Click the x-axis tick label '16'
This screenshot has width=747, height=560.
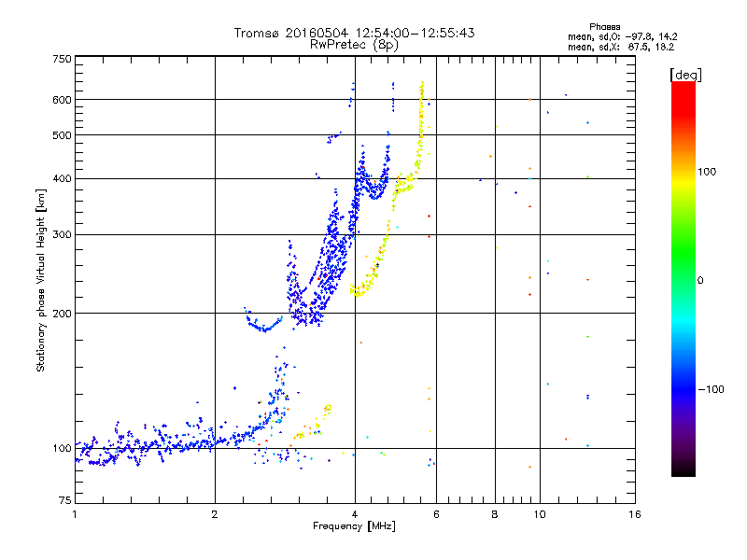click(635, 514)
